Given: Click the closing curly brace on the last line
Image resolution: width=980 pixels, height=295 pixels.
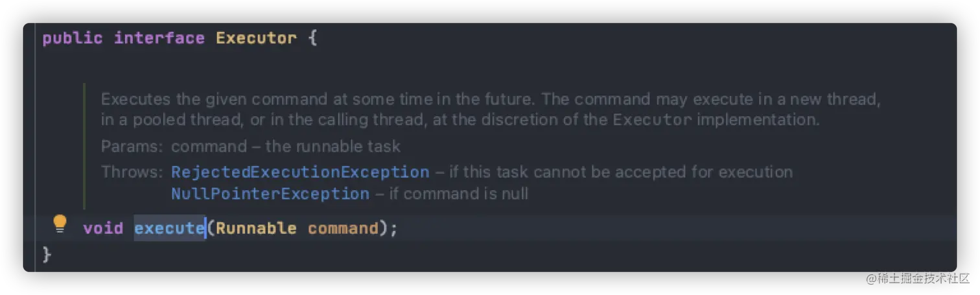Looking at the screenshot, I should coord(47,255).
